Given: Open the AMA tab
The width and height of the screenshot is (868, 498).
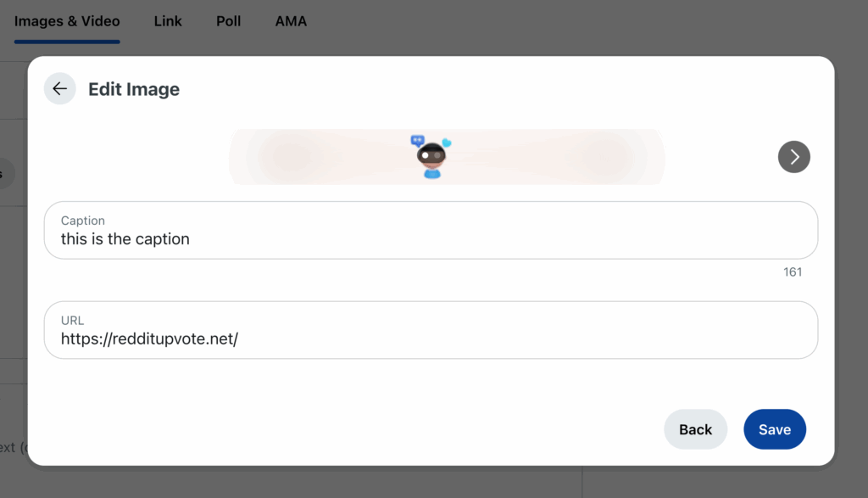Looking at the screenshot, I should [291, 21].
